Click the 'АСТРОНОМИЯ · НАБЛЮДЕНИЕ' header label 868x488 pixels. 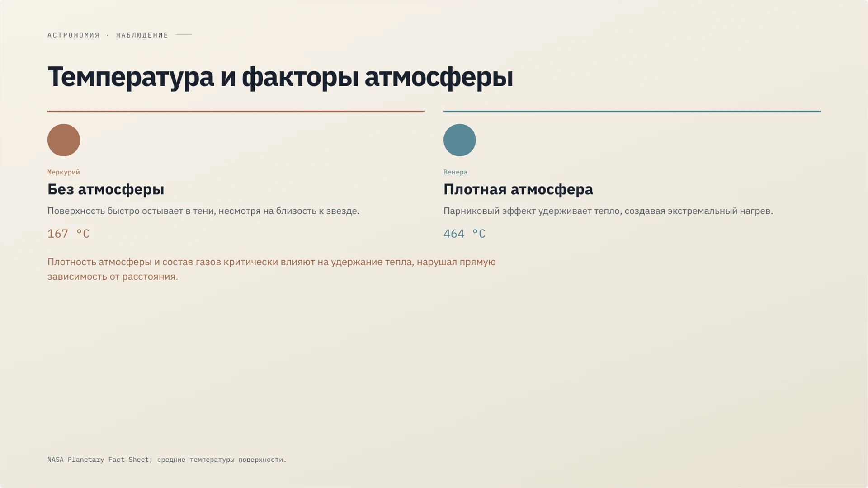tap(108, 35)
